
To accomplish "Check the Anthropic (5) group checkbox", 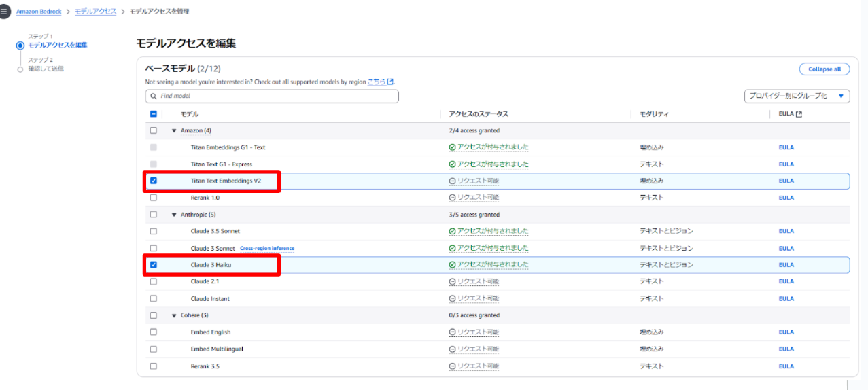I will click(153, 215).
